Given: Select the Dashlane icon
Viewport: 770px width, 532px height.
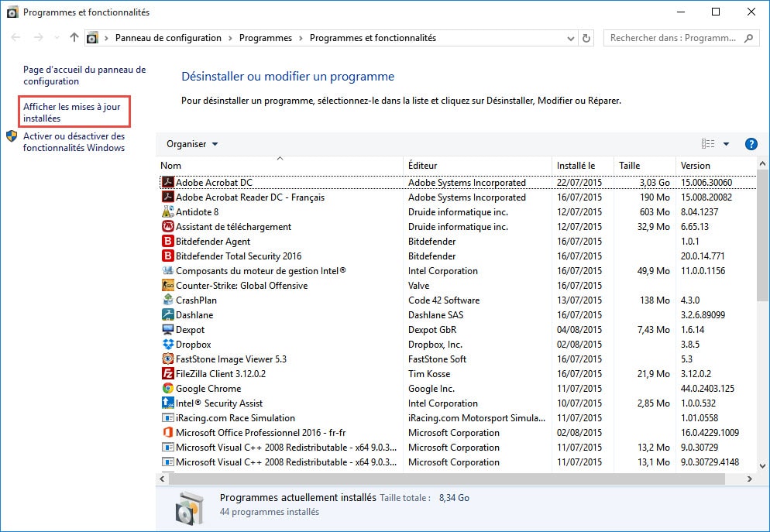Looking at the screenshot, I should coord(168,314).
